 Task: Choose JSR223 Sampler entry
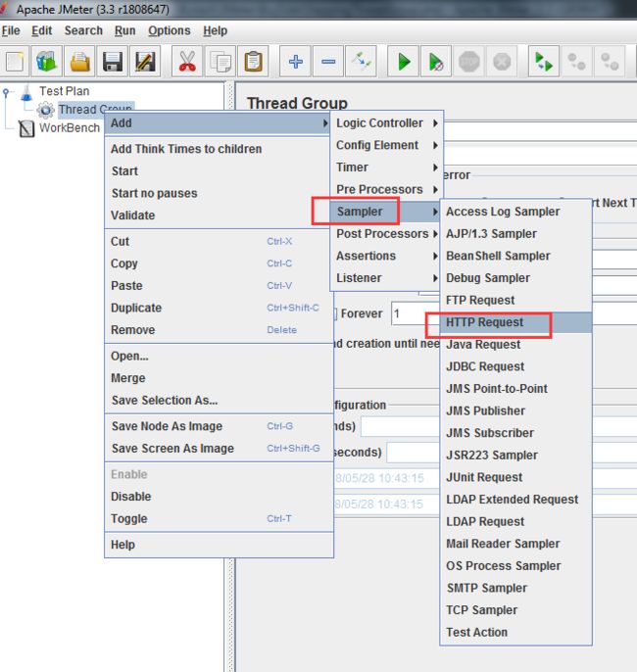pyautogui.click(x=516, y=456)
